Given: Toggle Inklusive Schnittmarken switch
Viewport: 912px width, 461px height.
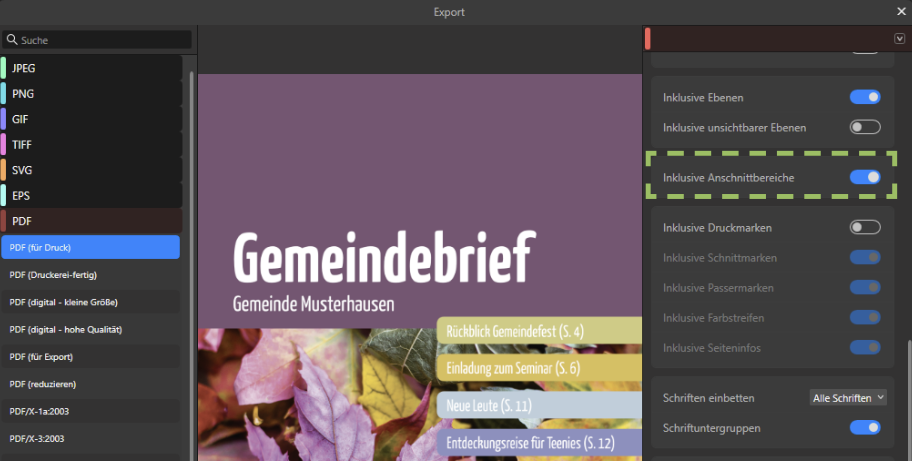Looking at the screenshot, I should pyautogui.click(x=865, y=257).
